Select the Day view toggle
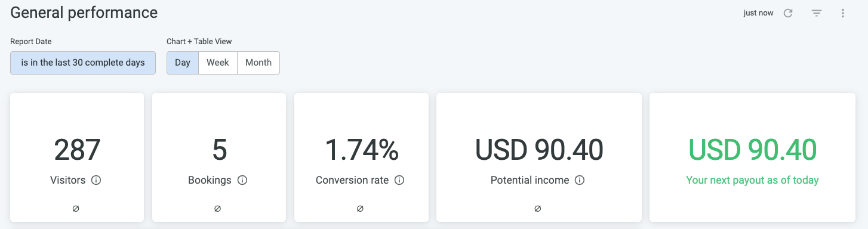 (x=183, y=63)
